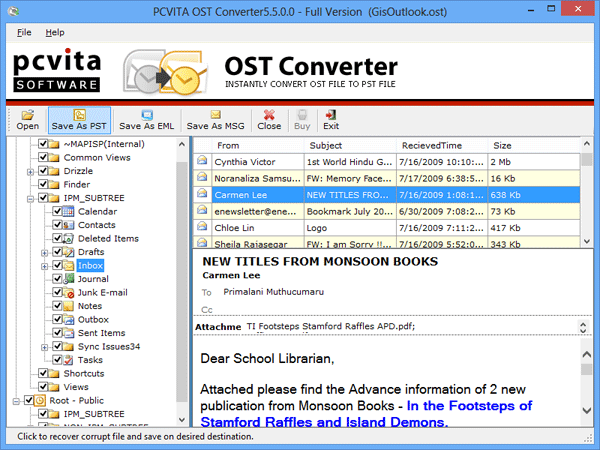Click the Contacts folder icon
Screen dimensions: 600x450
[68, 225]
